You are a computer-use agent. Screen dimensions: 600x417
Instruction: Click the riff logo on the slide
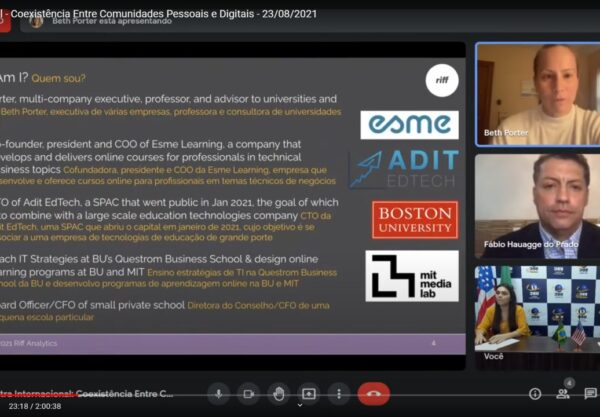click(441, 80)
